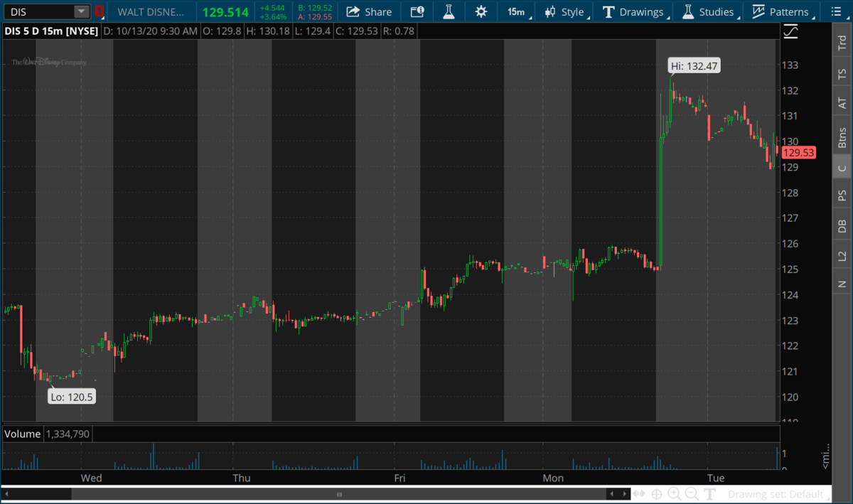
Task: Open the Drawings dropdown
Action: [x=633, y=11]
